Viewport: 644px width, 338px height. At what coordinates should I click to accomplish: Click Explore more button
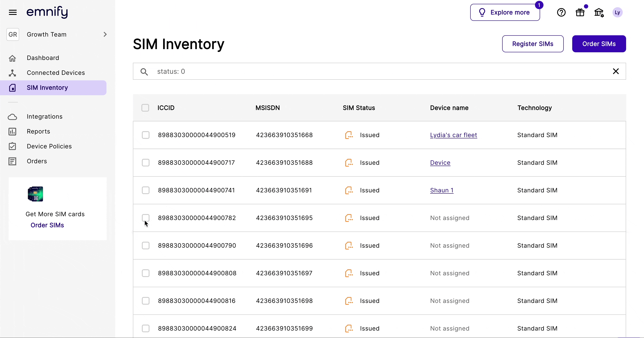(505, 12)
